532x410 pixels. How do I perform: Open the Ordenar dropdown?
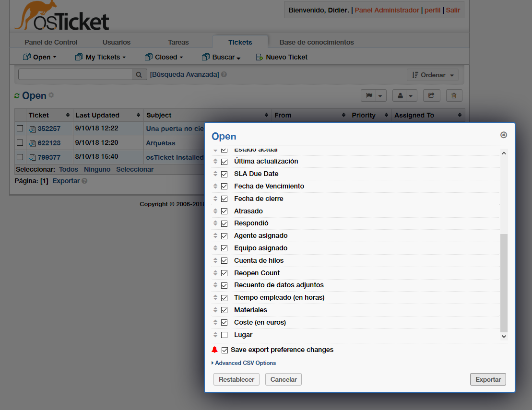pyautogui.click(x=432, y=75)
